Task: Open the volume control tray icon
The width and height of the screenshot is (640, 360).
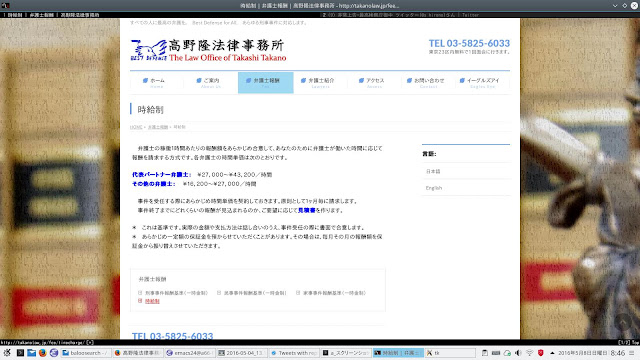Action: (x=518, y=353)
